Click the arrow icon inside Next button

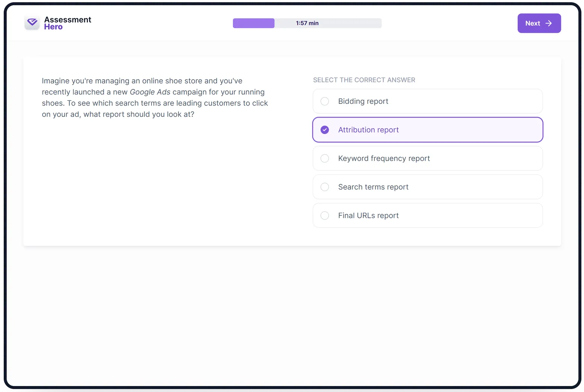(x=549, y=23)
